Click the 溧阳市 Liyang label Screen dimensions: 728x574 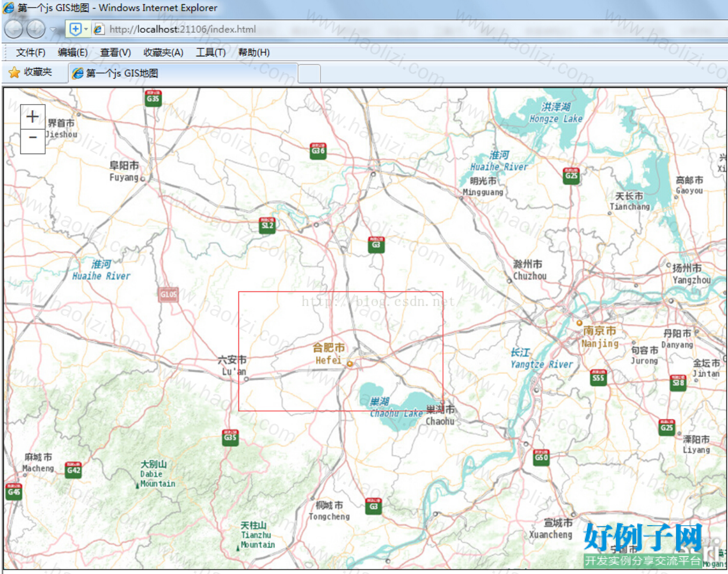point(696,444)
